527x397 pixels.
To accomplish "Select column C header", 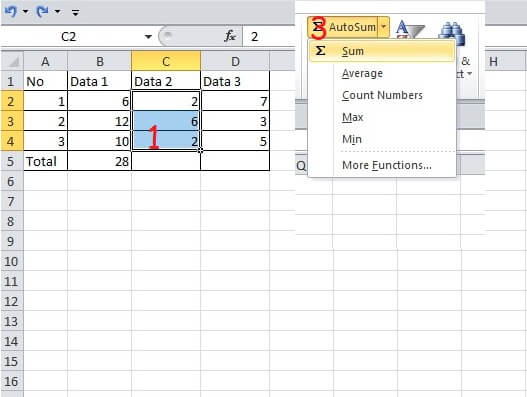I will (166, 61).
